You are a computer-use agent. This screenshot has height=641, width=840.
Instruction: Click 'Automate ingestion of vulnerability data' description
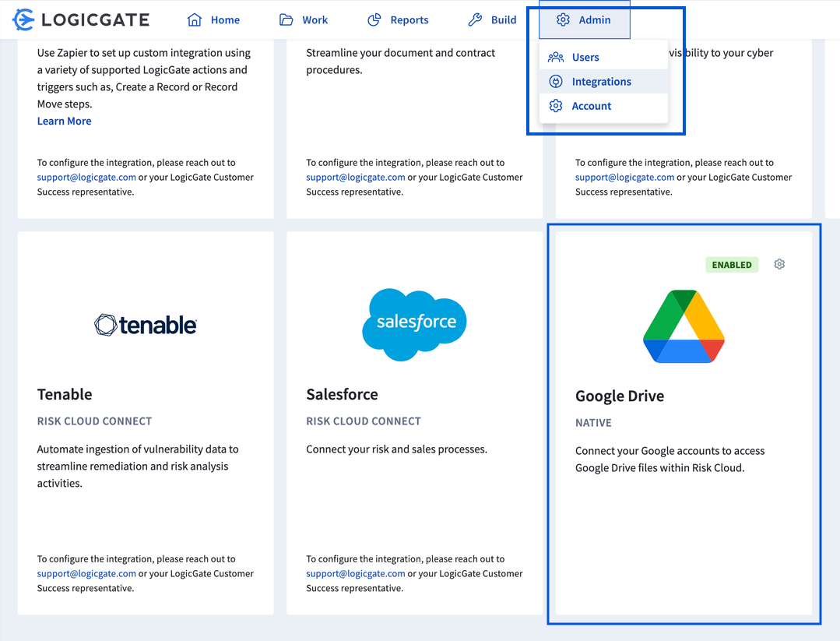pyautogui.click(x=138, y=467)
